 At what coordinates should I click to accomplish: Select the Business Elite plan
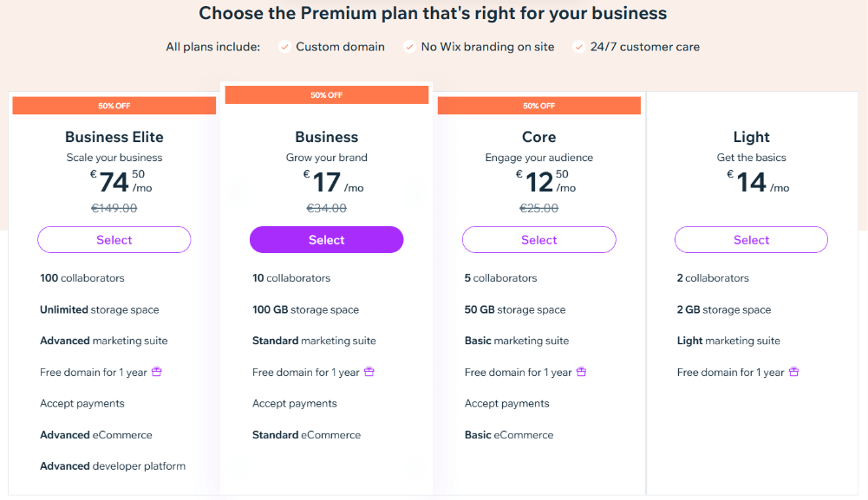point(114,240)
